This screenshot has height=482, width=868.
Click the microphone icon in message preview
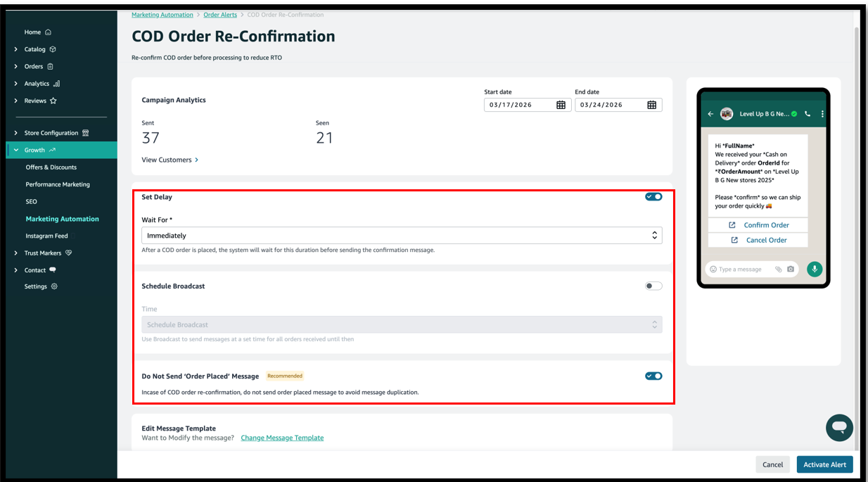pyautogui.click(x=815, y=269)
